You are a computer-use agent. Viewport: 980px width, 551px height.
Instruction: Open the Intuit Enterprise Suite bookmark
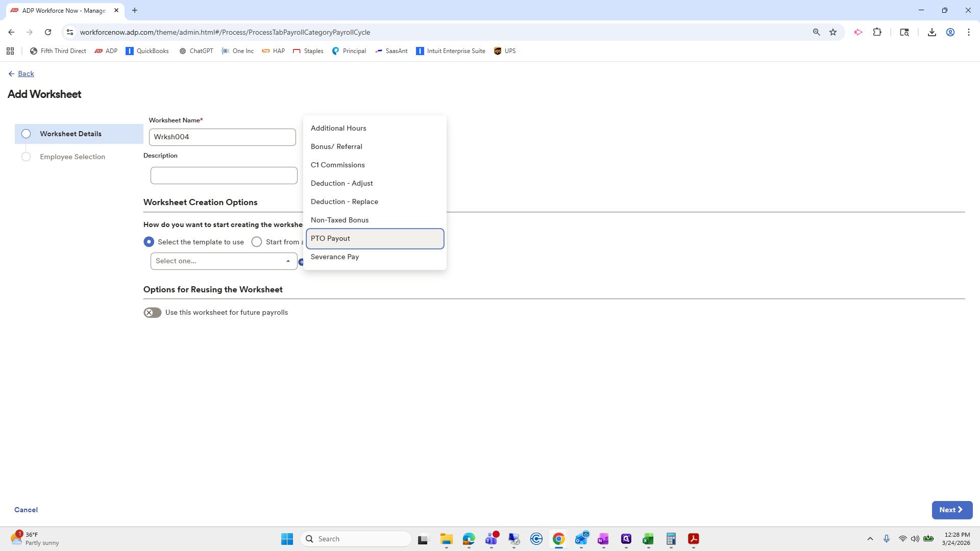[451, 51]
